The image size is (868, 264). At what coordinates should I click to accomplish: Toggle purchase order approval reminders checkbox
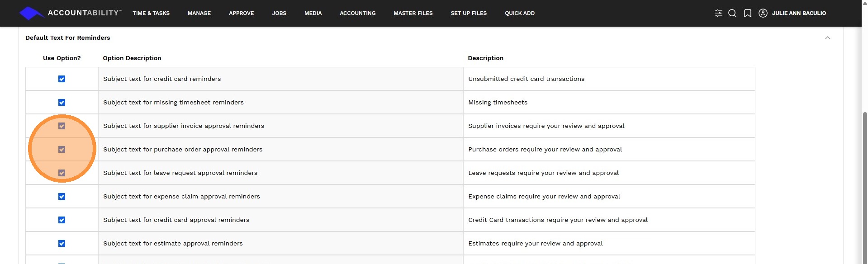[62, 150]
